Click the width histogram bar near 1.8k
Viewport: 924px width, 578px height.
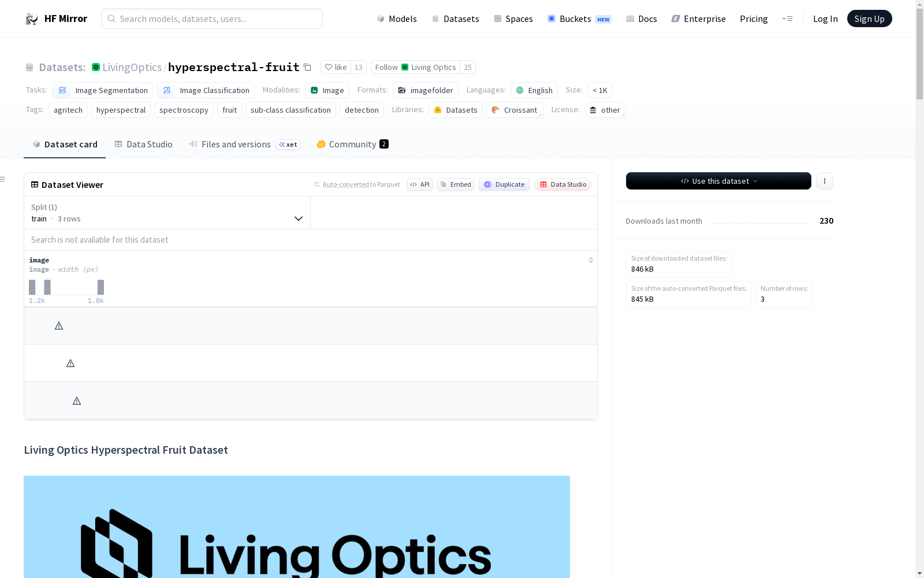[100, 287]
